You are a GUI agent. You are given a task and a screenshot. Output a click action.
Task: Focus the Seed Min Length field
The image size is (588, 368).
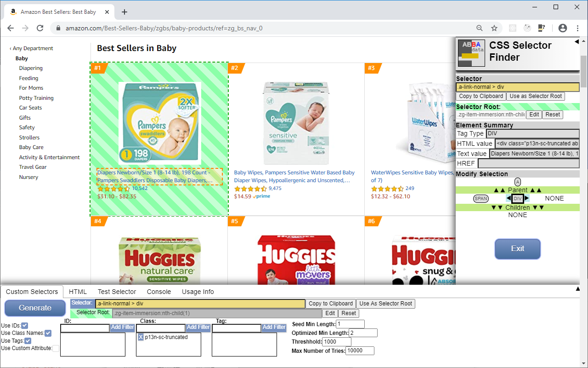351,324
